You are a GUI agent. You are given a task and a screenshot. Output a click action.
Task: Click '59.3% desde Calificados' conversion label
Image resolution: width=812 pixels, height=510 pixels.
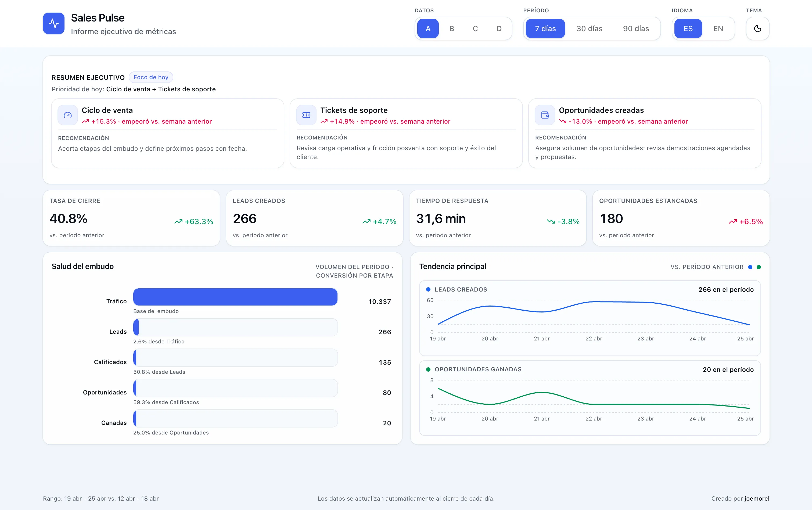(x=166, y=402)
